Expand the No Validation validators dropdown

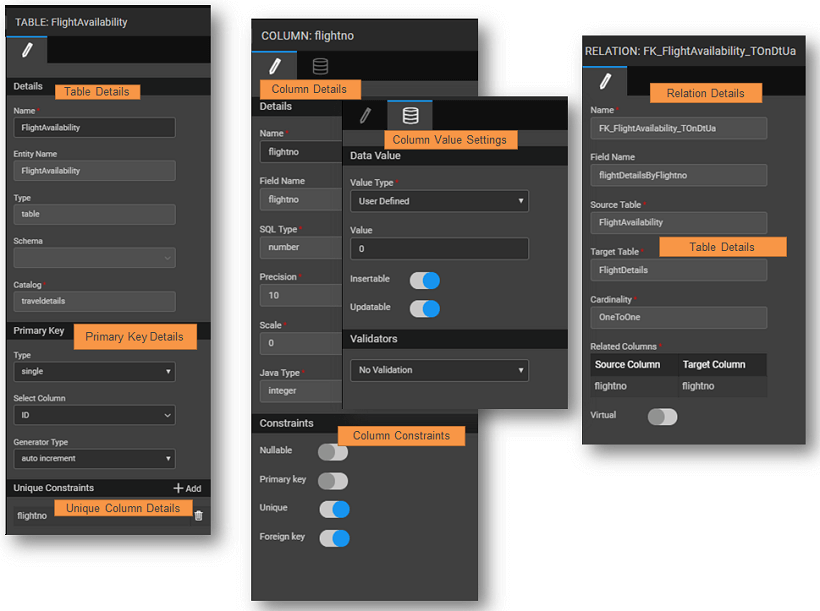(439, 370)
